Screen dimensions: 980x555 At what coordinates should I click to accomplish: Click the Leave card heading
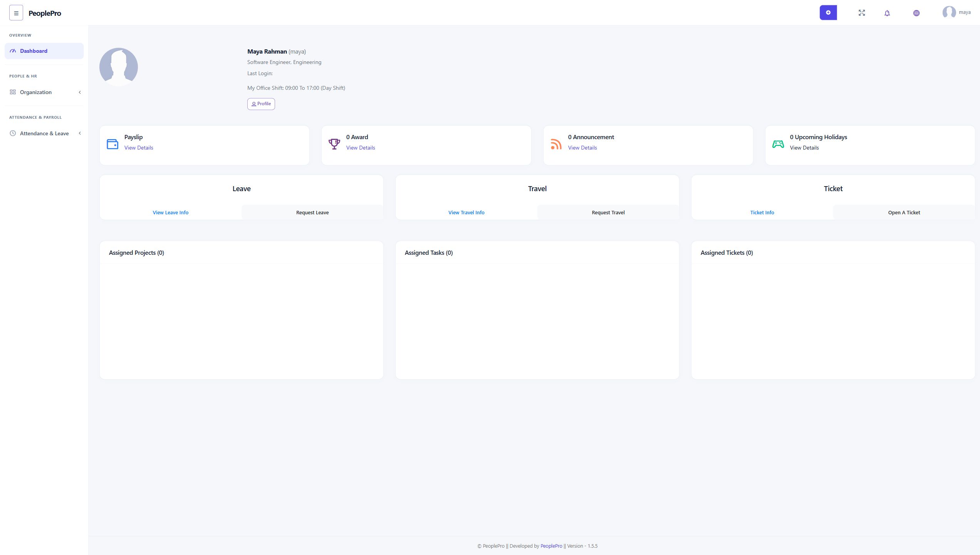tap(242, 188)
